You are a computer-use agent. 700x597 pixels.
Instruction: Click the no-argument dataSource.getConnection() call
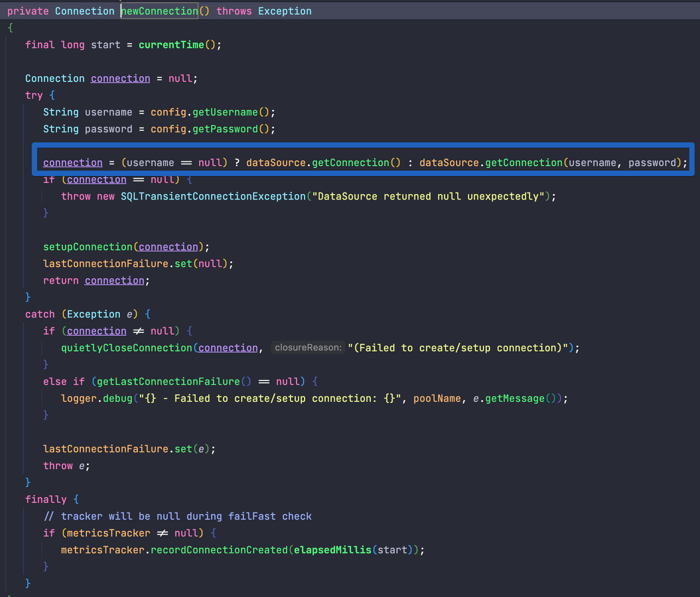click(323, 163)
